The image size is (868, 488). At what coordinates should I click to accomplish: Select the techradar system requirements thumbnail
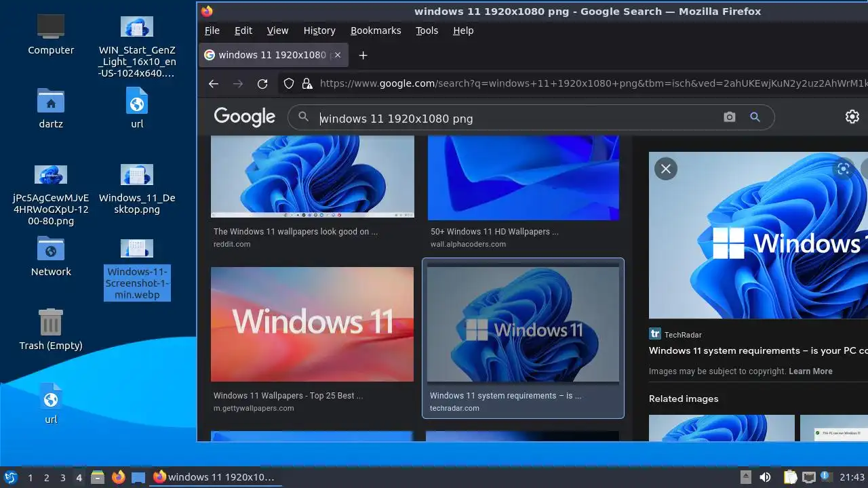pos(523,325)
